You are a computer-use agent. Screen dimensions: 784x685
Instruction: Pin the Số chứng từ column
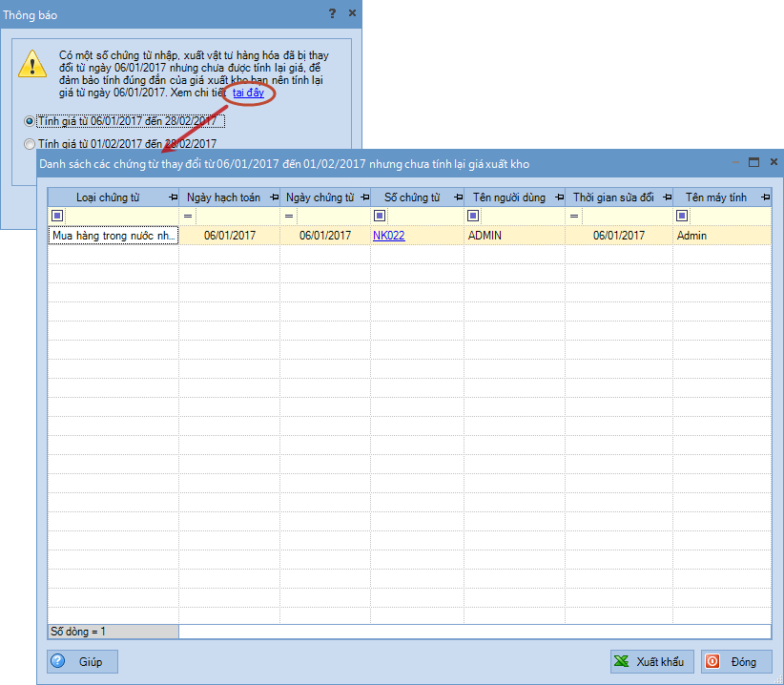point(458,197)
